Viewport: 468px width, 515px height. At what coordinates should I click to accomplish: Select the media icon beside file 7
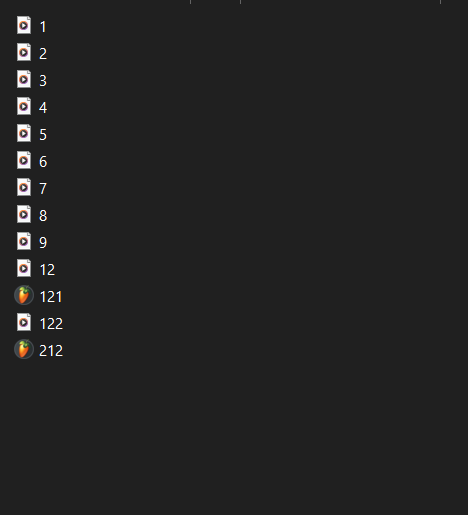coord(24,187)
